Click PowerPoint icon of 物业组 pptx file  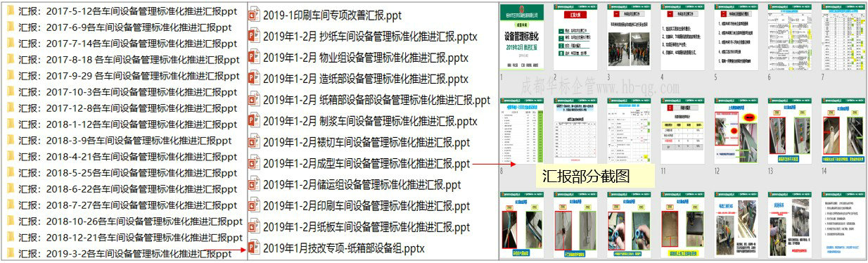(254, 58)
